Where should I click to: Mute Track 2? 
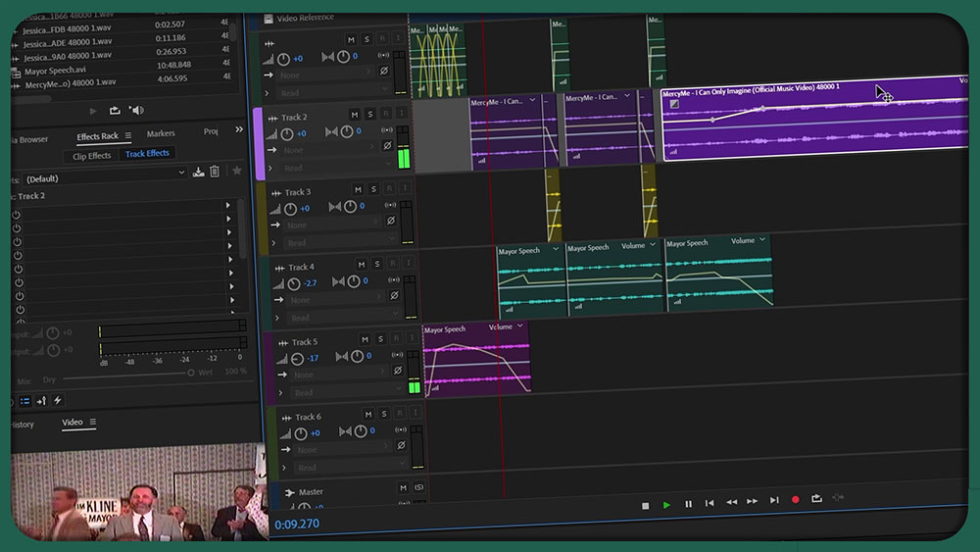[355, 115]
